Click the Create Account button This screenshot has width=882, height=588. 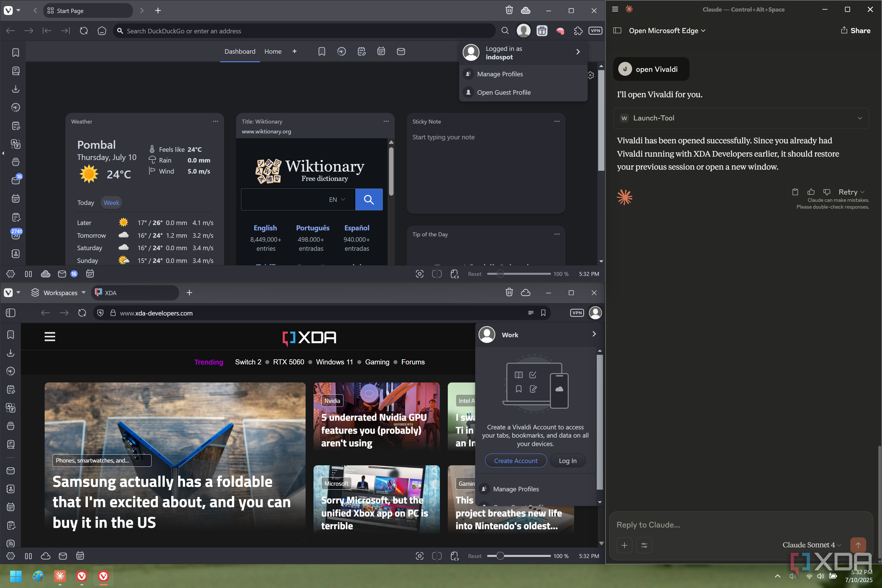click(x=515, y=461)
